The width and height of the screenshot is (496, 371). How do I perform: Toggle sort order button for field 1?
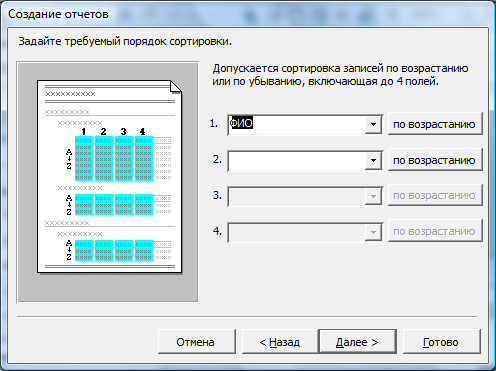(x=435, y=124)
